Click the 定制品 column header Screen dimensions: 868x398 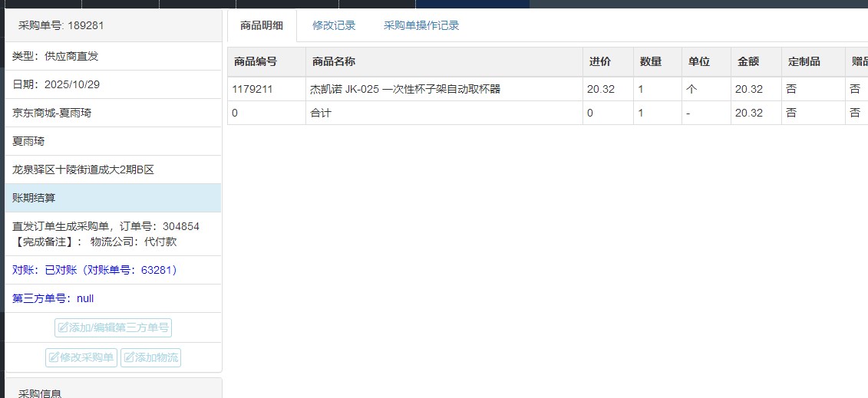(x=804, y=61)
